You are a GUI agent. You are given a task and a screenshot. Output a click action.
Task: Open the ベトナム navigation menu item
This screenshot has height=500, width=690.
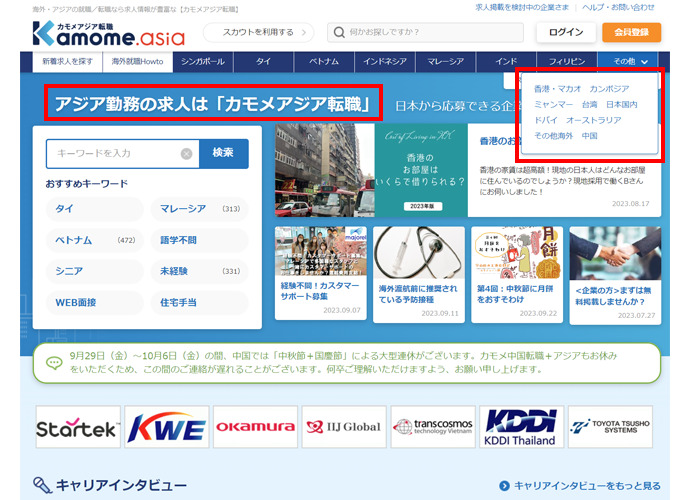click(324, 62)
